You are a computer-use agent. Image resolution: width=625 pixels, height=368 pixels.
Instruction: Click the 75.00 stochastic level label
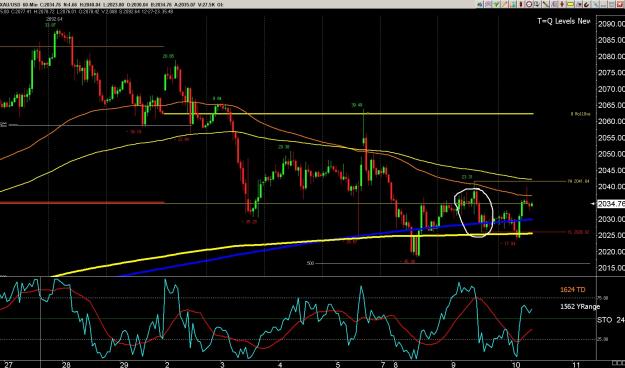[x=602, y=298]
